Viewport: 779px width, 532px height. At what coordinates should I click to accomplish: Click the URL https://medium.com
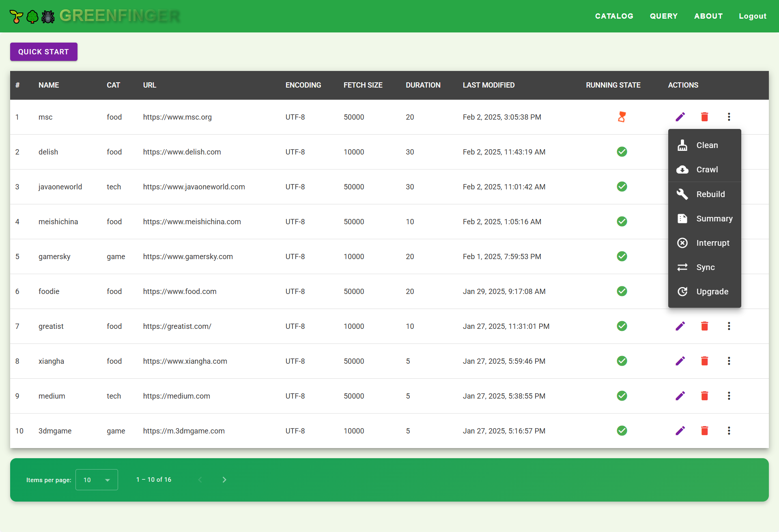point(176,396)
